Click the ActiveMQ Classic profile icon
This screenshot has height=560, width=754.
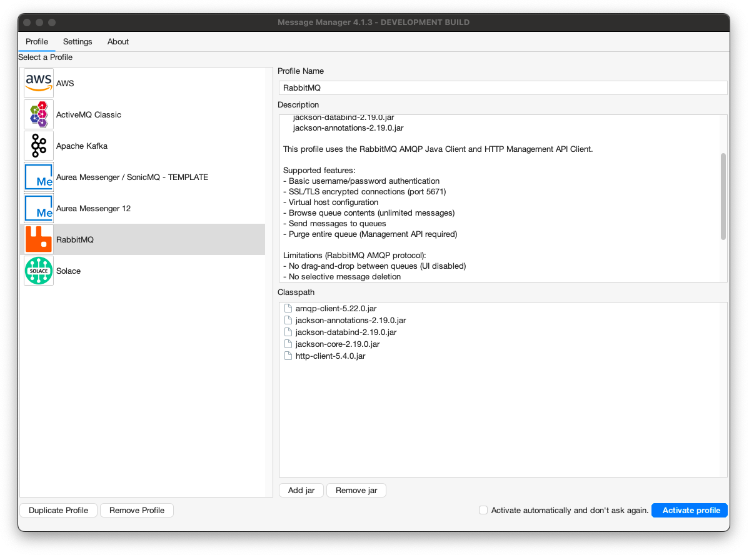point(38,114)
